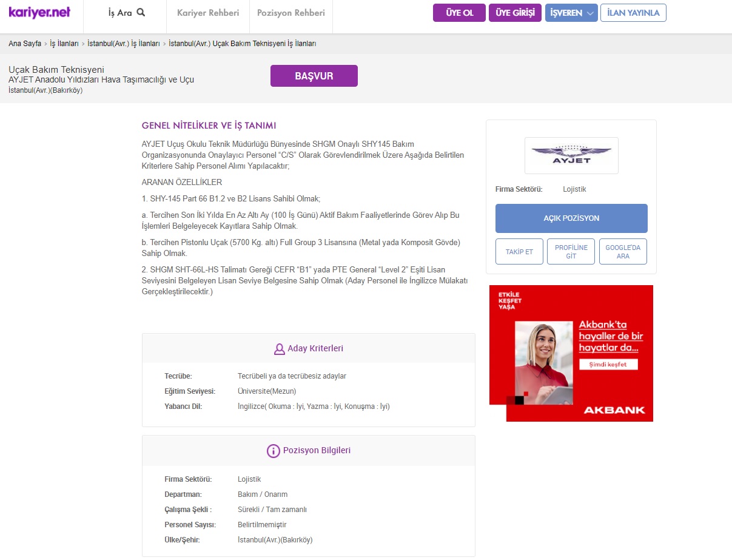Click the kariyer.net logo

click(39, 12)
